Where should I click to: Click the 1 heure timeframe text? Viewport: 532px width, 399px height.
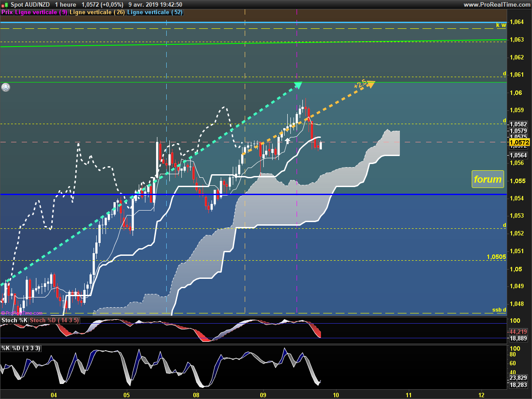tap(65, 4)
